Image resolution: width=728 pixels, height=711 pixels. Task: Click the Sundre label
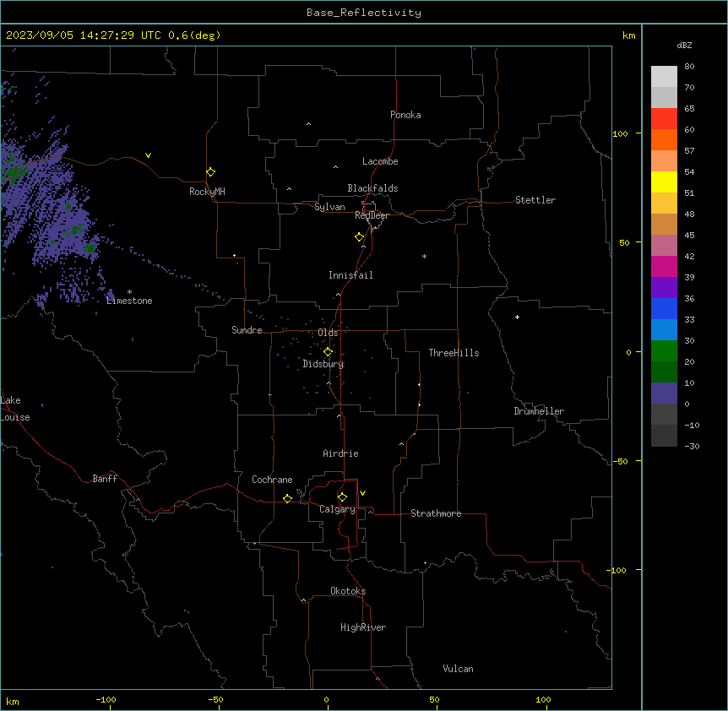(247, 330)
